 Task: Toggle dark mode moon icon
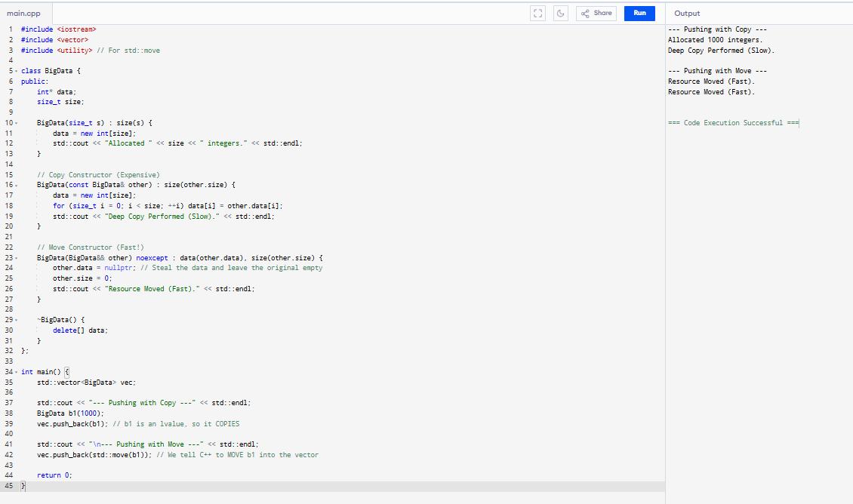tap(560, 14)
